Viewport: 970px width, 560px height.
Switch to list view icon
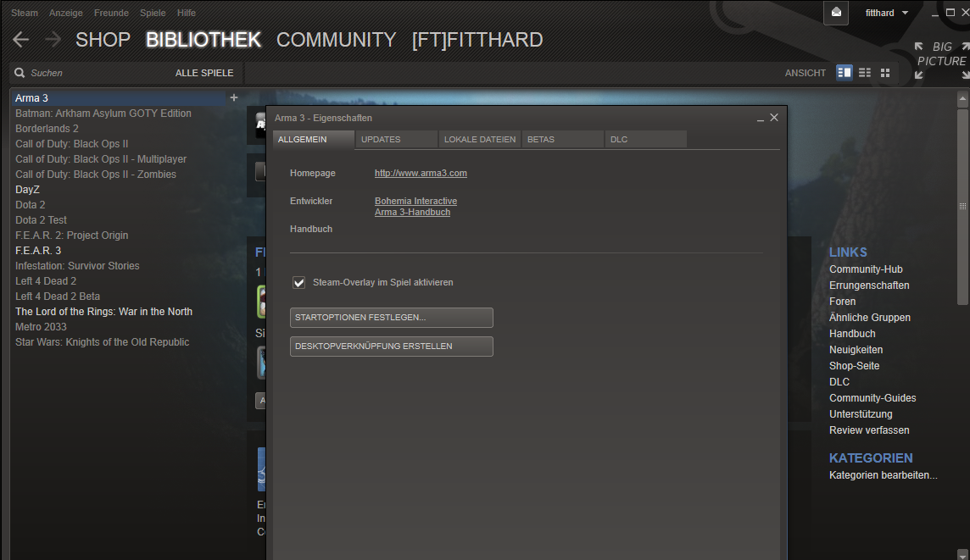tap(865, 73)
